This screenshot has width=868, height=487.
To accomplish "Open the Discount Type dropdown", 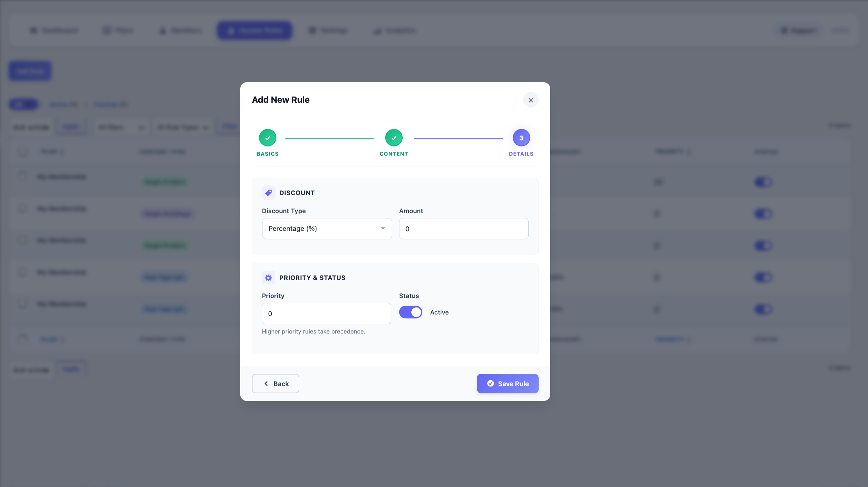I will pyautogui.click(x=327, y=229).
